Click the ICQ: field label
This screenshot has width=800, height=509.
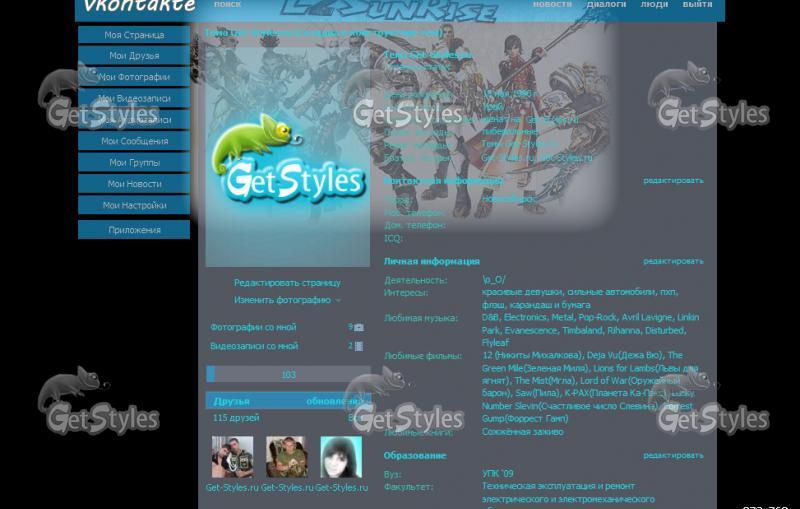coord(393,238)
